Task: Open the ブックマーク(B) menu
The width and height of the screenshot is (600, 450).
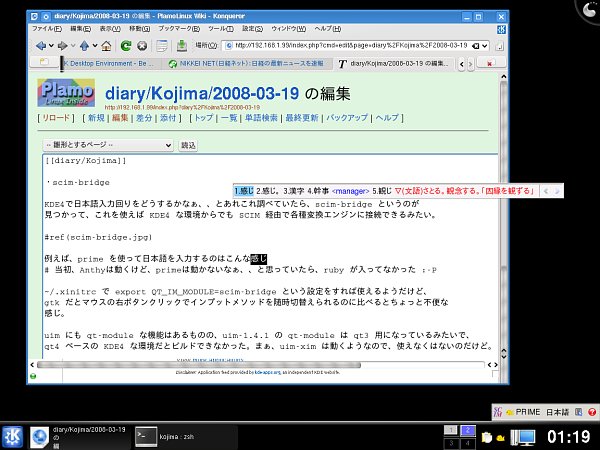Action: [x=179, y=29]
